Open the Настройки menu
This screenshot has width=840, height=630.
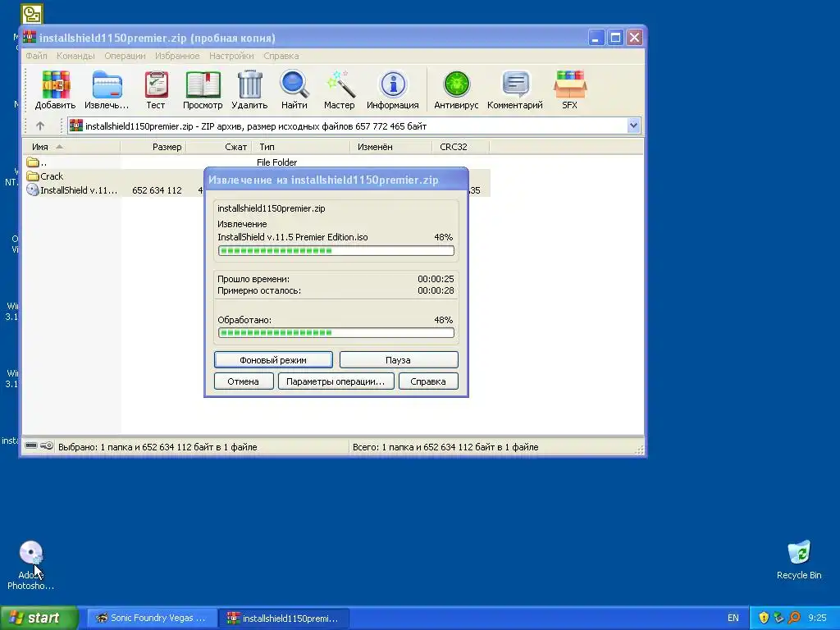[x=231, y=56]
